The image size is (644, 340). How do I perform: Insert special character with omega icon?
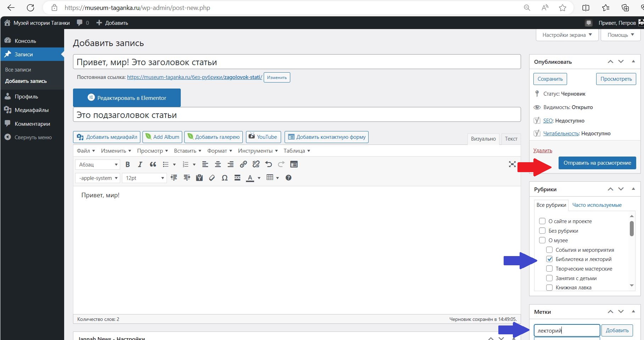[224, 178]
